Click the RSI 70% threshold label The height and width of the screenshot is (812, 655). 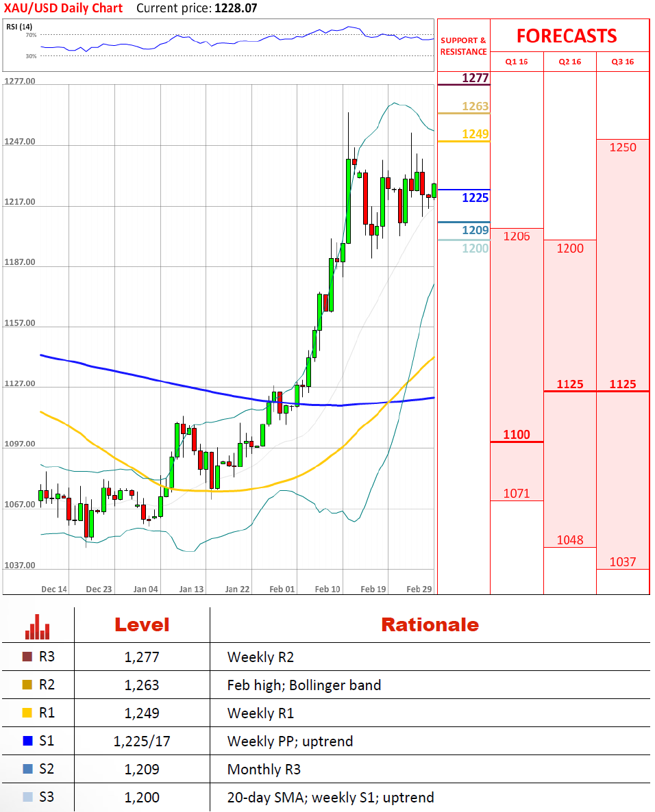tap(31, 35)
